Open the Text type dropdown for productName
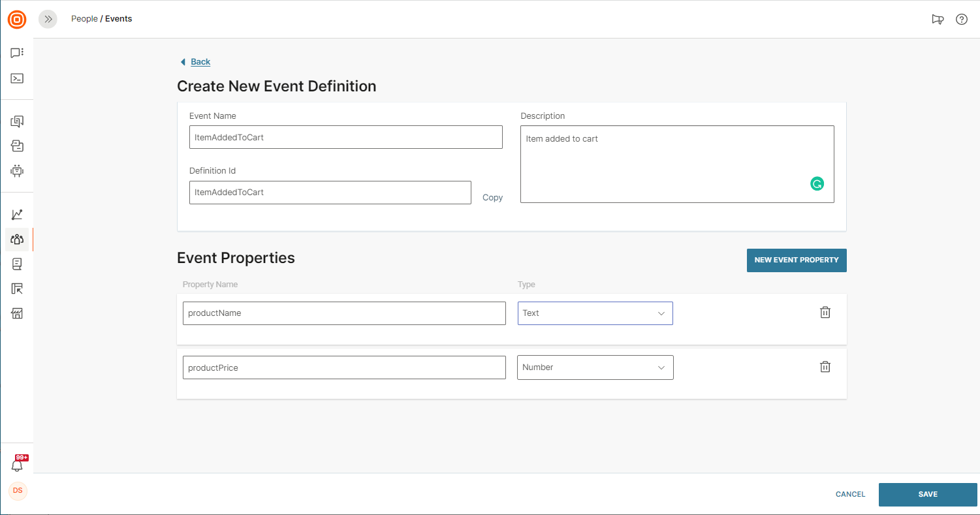 595,313
